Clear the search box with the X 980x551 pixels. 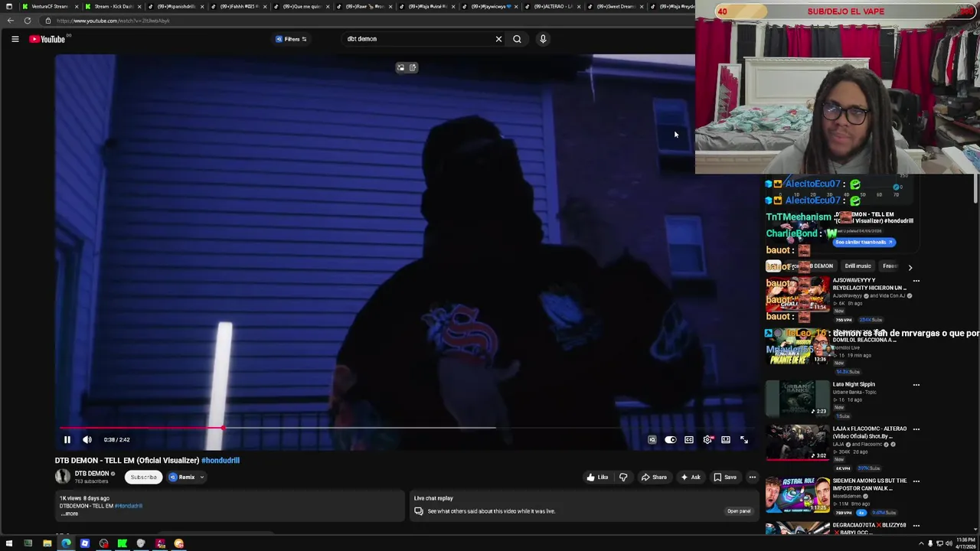click(498, 39)
